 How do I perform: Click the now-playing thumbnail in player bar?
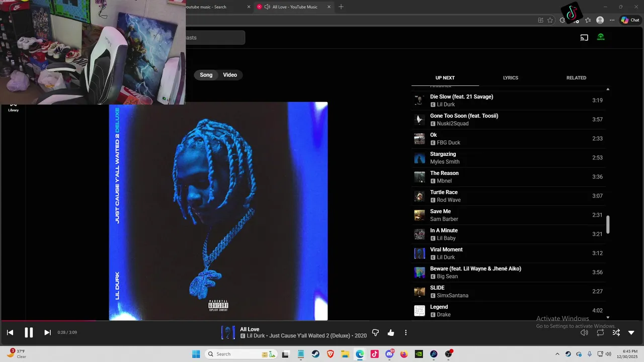pos(228,332)
